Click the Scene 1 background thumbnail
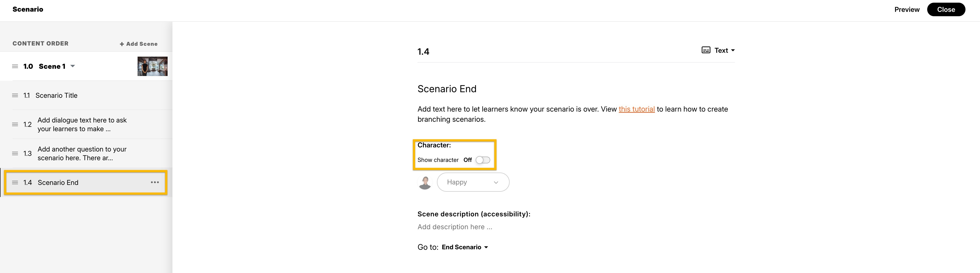The height and width of the screenshot is (273, 980). click(x=152, y=67)
